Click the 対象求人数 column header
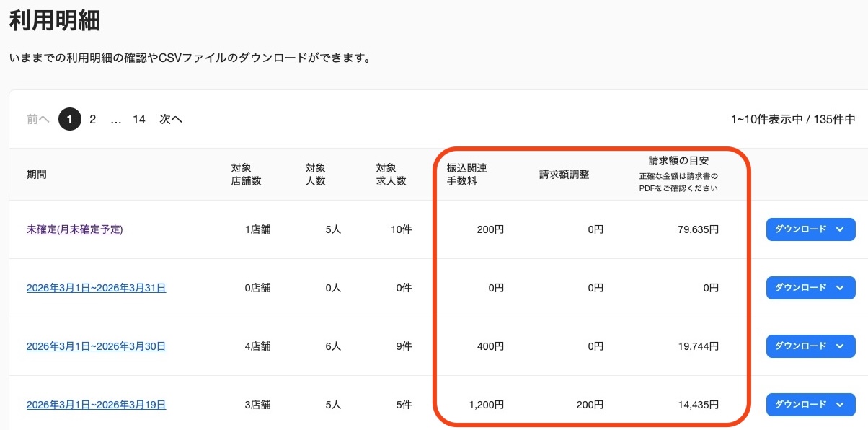 point(391,175)
